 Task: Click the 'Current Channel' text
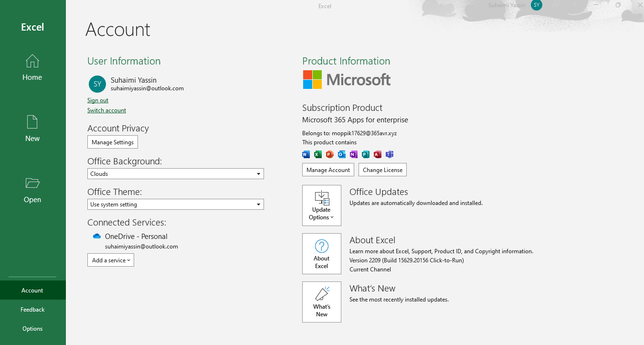(370, 270)
